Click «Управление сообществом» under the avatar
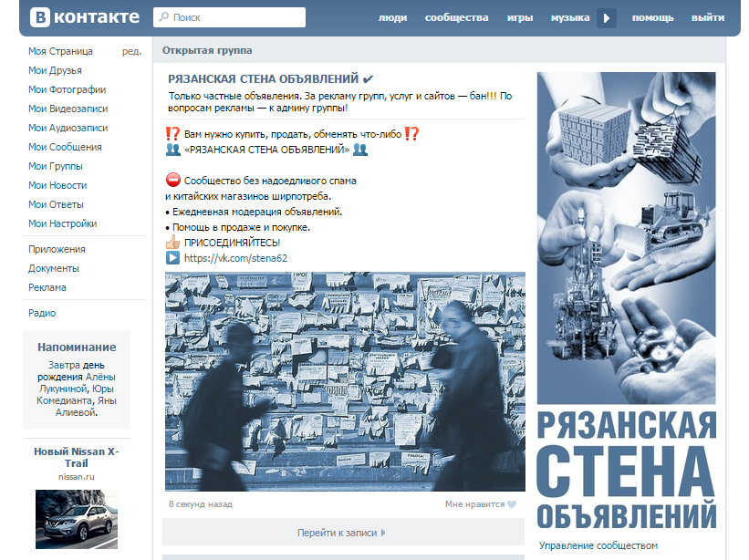 point(598,545)
